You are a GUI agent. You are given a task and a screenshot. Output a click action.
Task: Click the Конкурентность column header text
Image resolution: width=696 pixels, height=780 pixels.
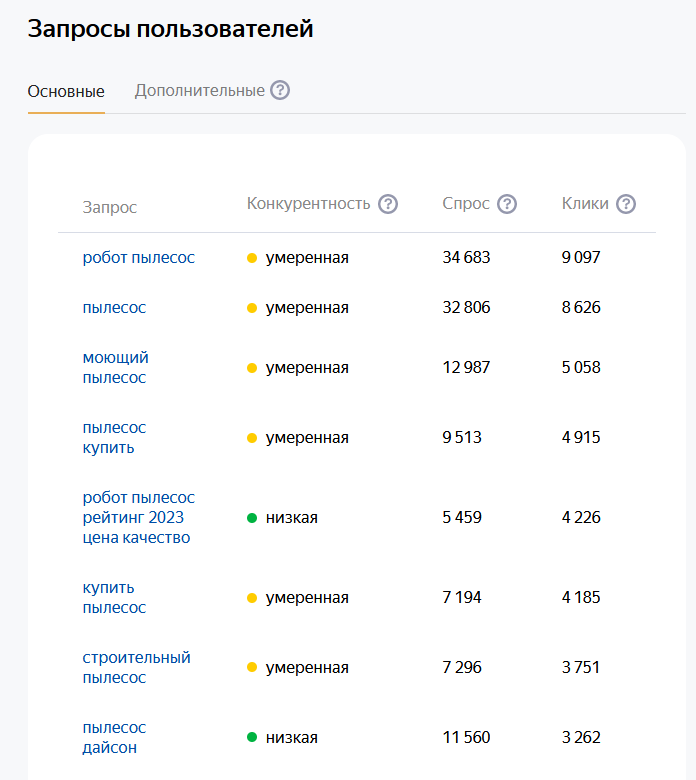pos(308,203)
